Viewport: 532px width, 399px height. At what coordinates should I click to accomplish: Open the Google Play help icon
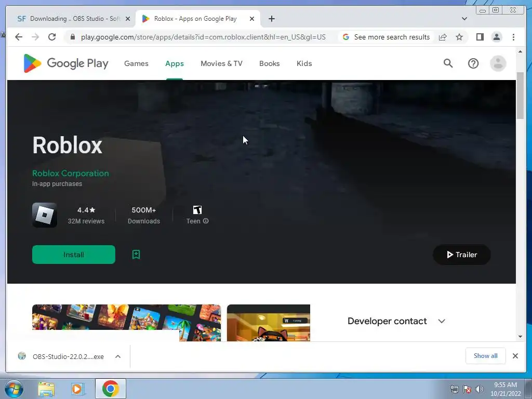[x=473, y=63]
